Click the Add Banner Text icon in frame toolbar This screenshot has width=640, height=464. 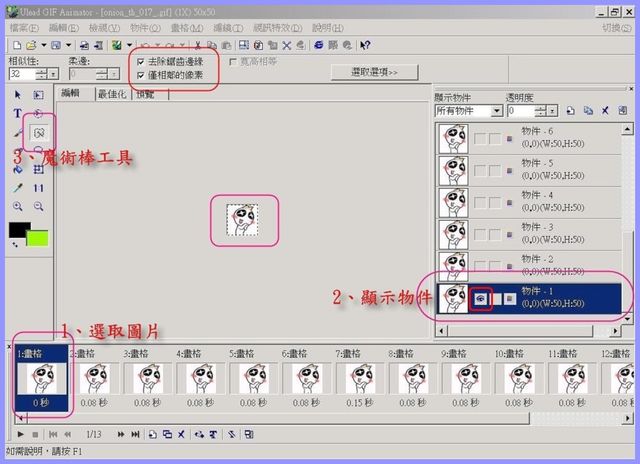[x=213, y=435]
